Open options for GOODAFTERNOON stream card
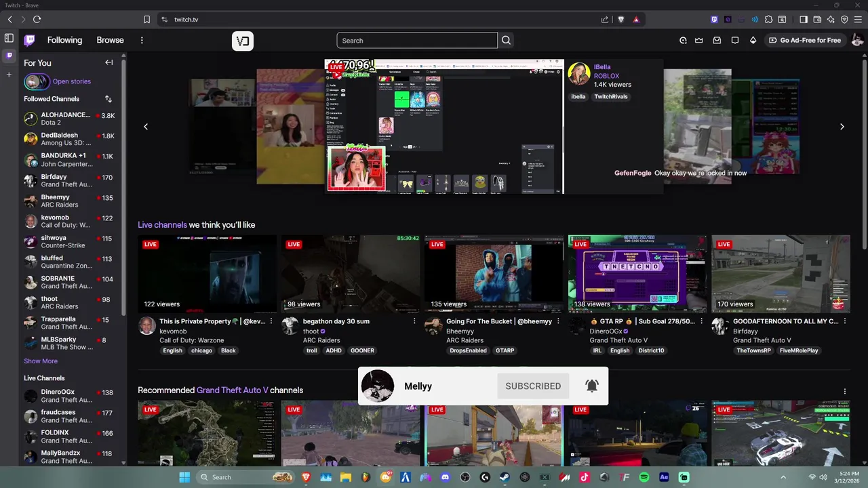868x488 pixels. (844, 321)
